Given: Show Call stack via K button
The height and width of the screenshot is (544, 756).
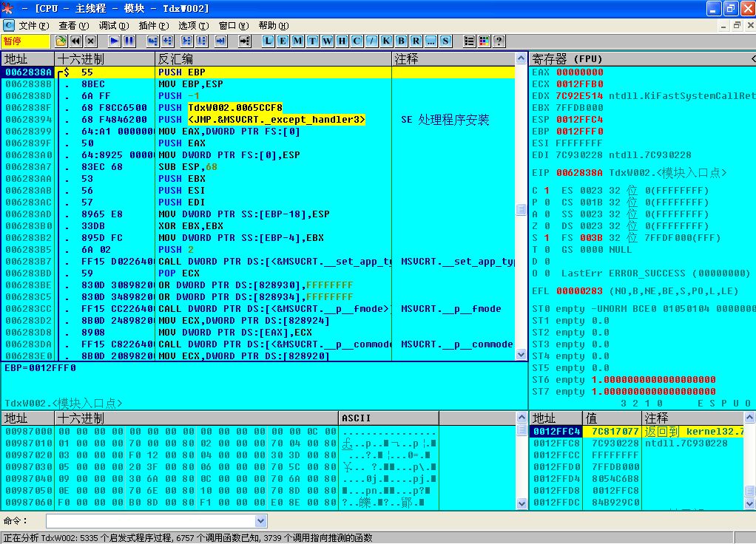Looking at the screenshot, I should 386,41.
